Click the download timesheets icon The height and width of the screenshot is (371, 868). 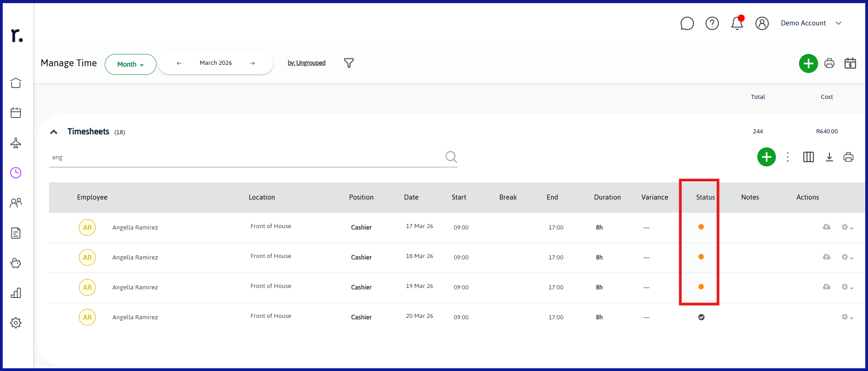pos(829,157)
